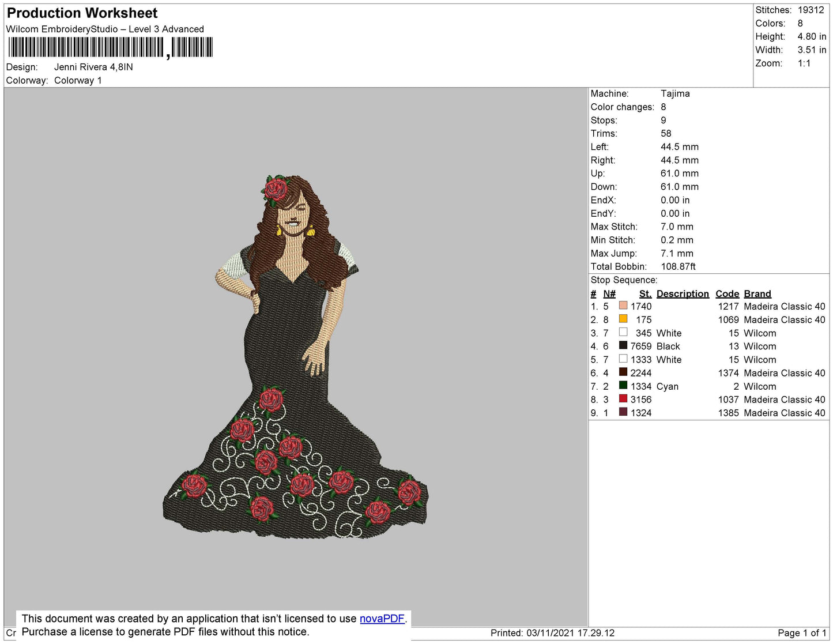Click 'Madeira Classic 40' in row 1
This screenshot has width=833, height=644.
[785, 306]
